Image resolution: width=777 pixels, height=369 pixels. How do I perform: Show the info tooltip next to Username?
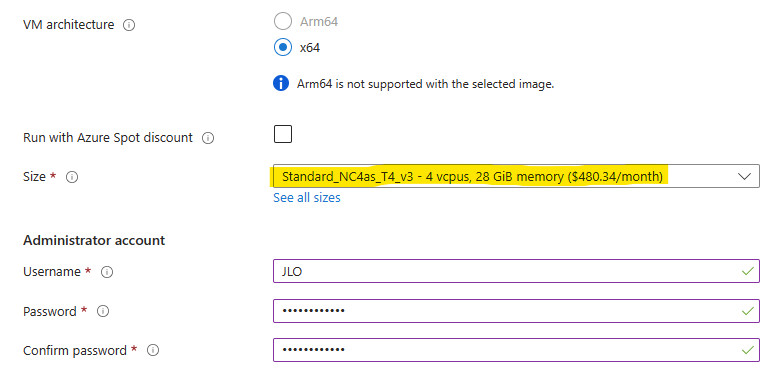click(107, 272)
